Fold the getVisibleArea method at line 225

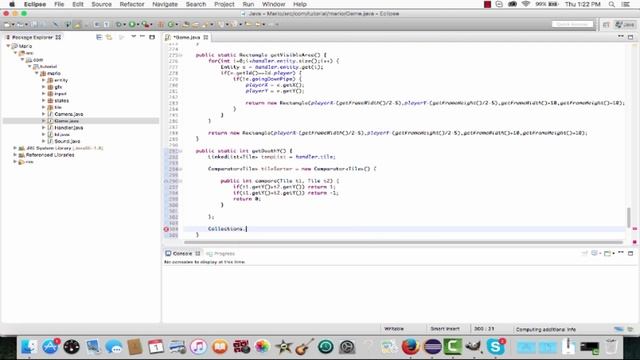[x=181, y=55]
